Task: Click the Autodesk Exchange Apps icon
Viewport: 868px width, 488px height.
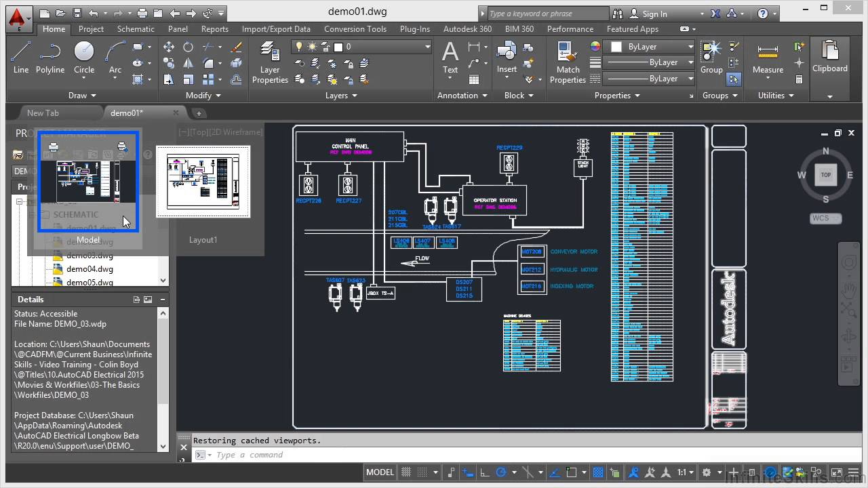Action: (715, 14)
